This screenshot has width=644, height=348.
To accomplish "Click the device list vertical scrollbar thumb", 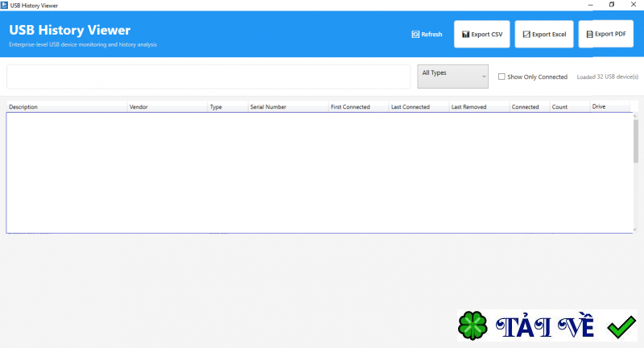I will click(635, 141).
